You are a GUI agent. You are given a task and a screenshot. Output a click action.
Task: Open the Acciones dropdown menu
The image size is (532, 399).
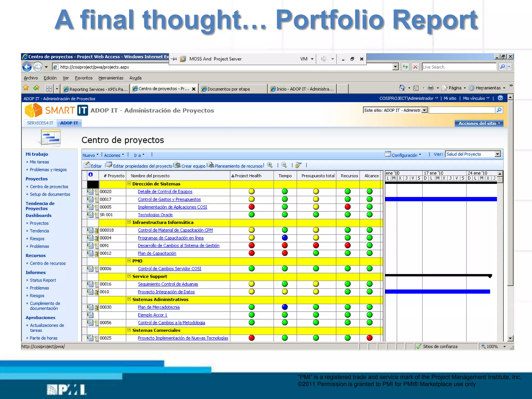coord(114,155)
